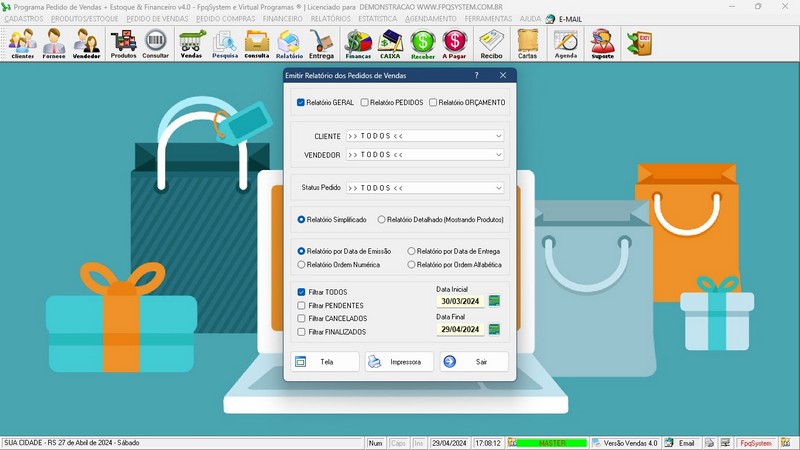
Task: Open the Cartas toolbar icon
Action: coord(528,44)
